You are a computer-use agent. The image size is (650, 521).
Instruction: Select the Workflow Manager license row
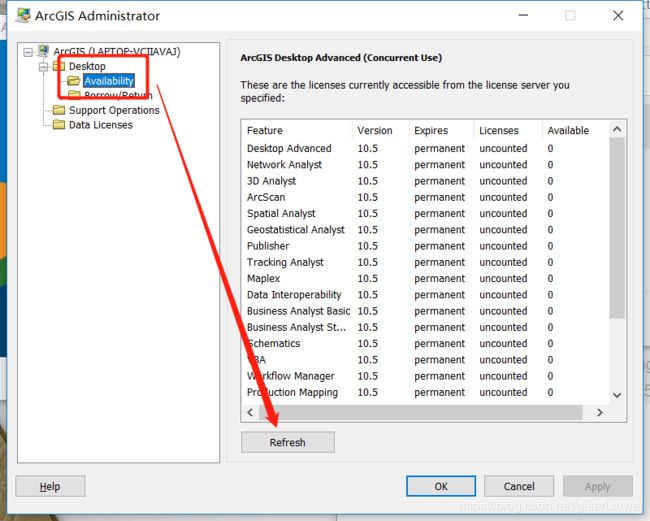[425, 376]
